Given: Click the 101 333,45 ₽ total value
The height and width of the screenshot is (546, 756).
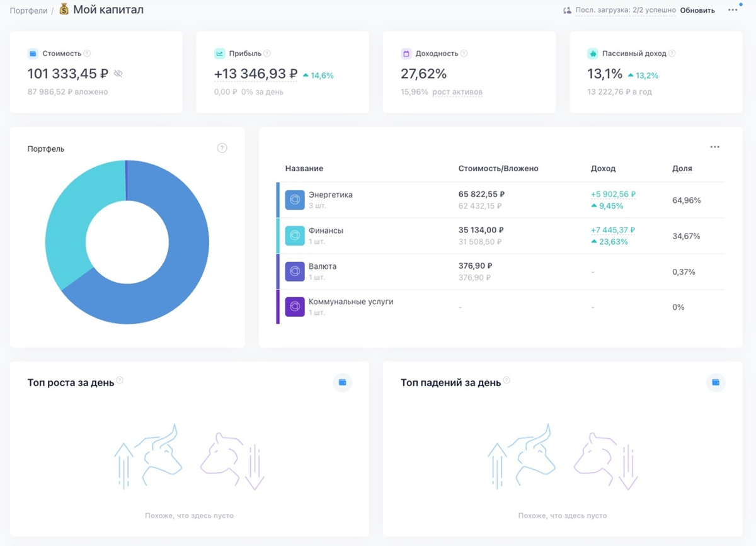Looking at the screenshot, I should tap(68, 74).
